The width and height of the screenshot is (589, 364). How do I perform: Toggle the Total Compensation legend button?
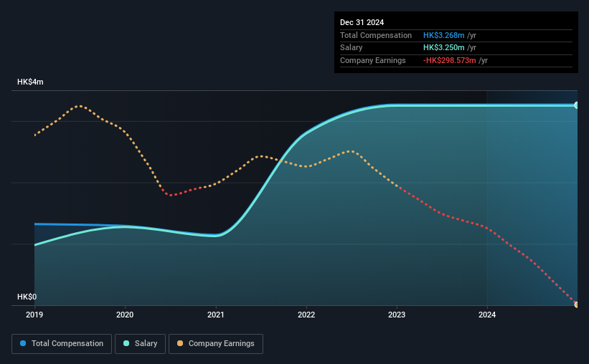pos(62,344)
